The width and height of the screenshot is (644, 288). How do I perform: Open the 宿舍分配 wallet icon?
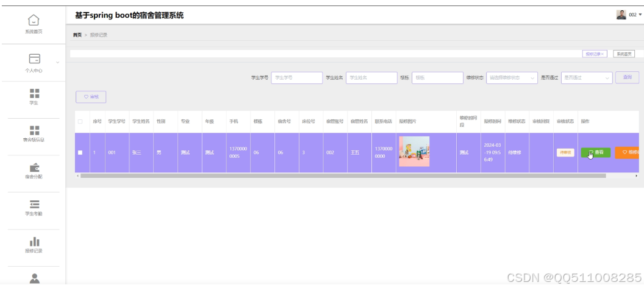click(x=35, y=167)
